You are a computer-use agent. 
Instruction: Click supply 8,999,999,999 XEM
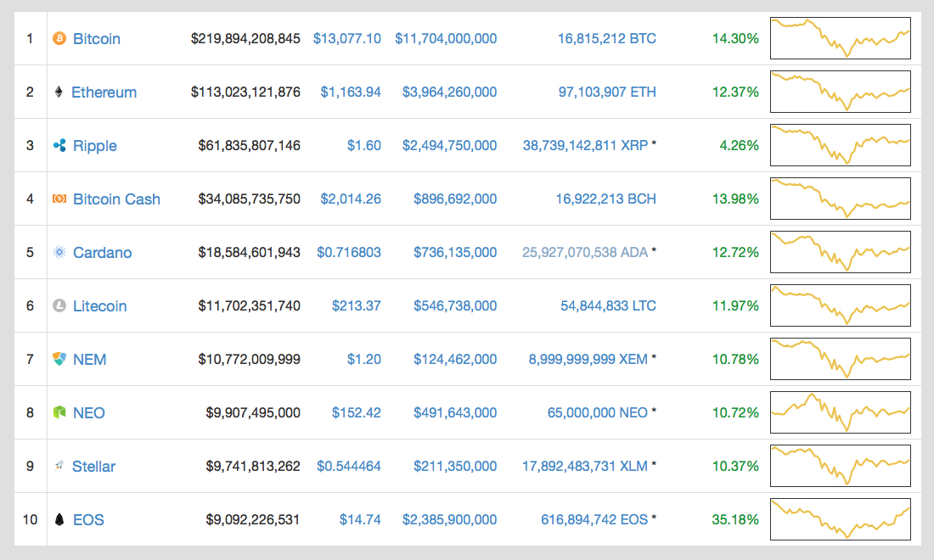click(x=588, y=360)
